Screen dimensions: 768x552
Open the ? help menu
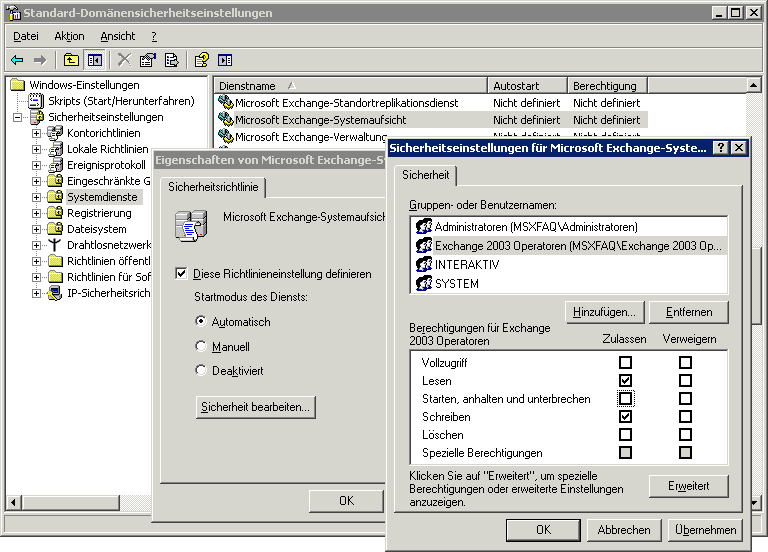click(154, 36)
